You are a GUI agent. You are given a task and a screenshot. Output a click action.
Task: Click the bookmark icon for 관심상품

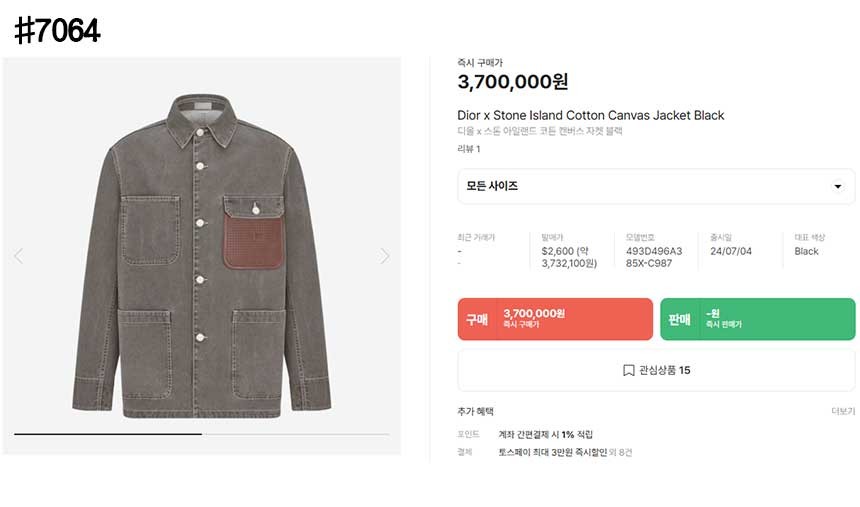[x=628, y=370]
